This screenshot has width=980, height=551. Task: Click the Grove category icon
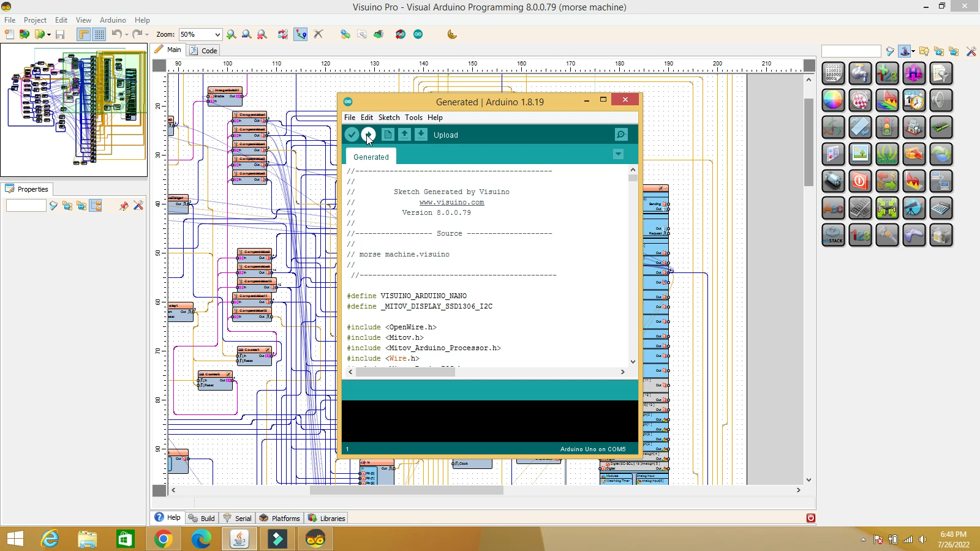coord(887,154)
